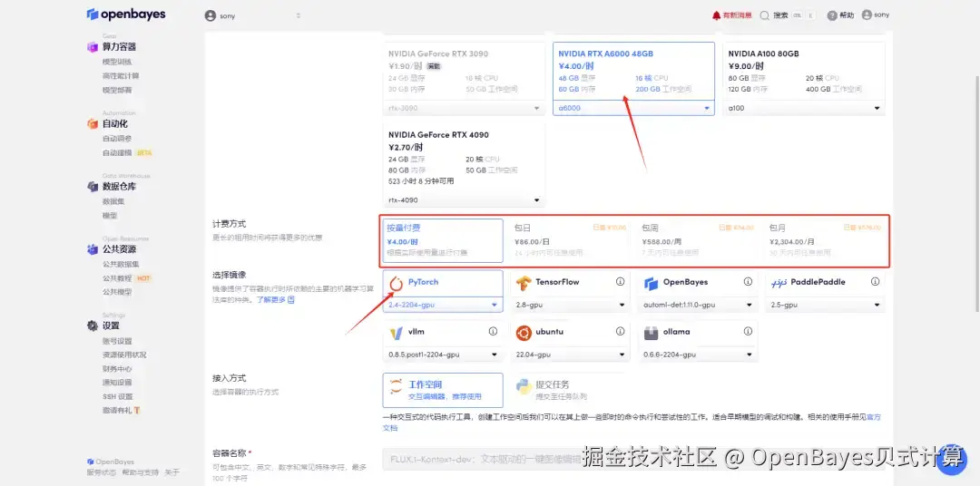Show info for the vllm image
Image resolution: width=980 pixels, height=486 pixels.
tap(493, 331)
